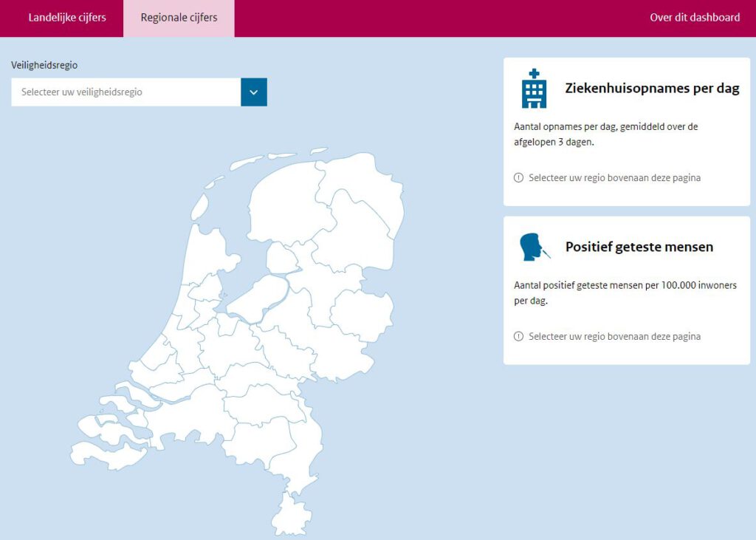Image resolution: width=756 pixels, height=540 pixels.
Task: Click the Positief geteste mensen heading
Action: (x=639, y=247)
